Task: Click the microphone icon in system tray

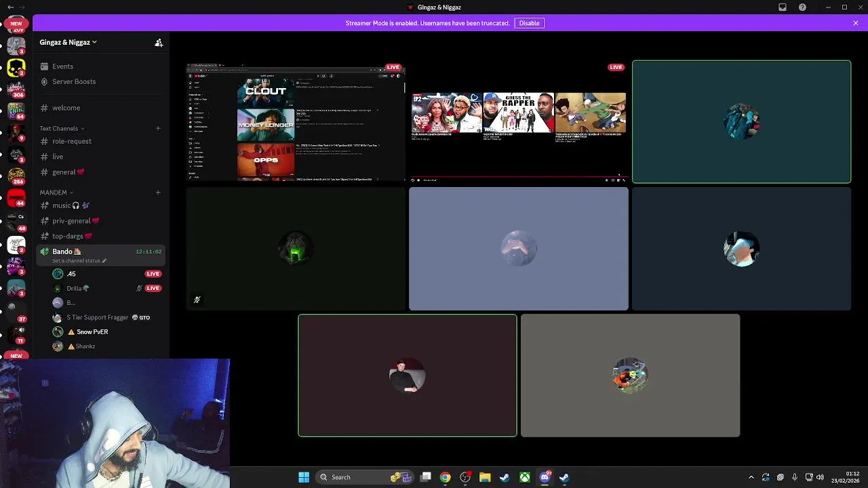Action: [x=795, y=477]
